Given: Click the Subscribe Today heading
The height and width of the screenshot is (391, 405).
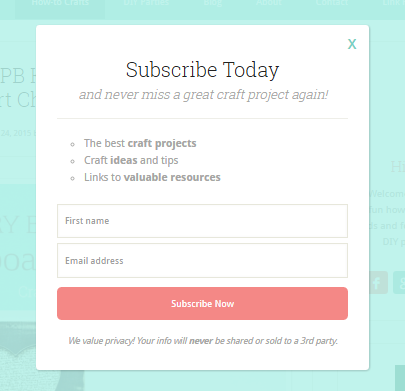Looking at the screenshot, I should (202, 70).
